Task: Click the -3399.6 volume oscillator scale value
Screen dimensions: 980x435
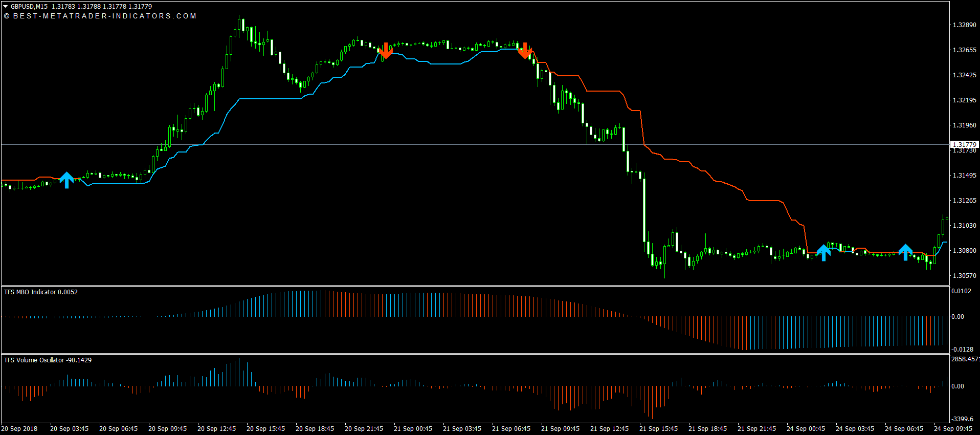Action: 962,419
